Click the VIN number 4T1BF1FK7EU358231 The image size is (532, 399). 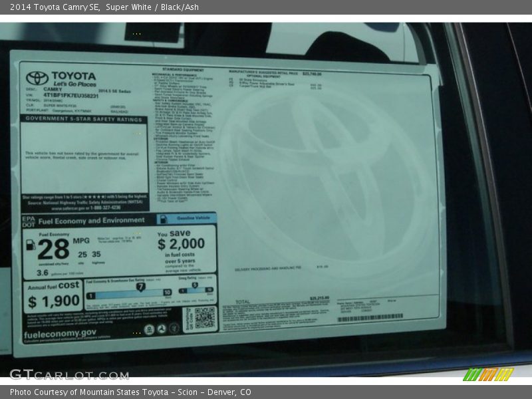tap(71, 96)
